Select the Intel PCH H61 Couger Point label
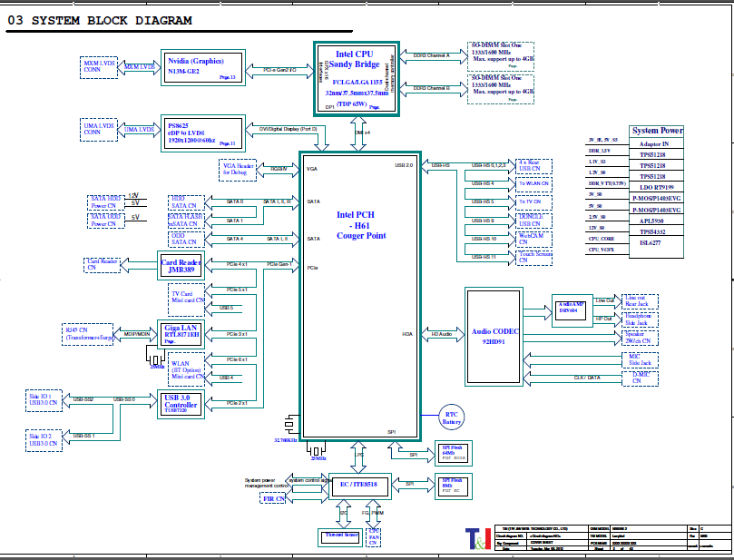 [361, 225]
